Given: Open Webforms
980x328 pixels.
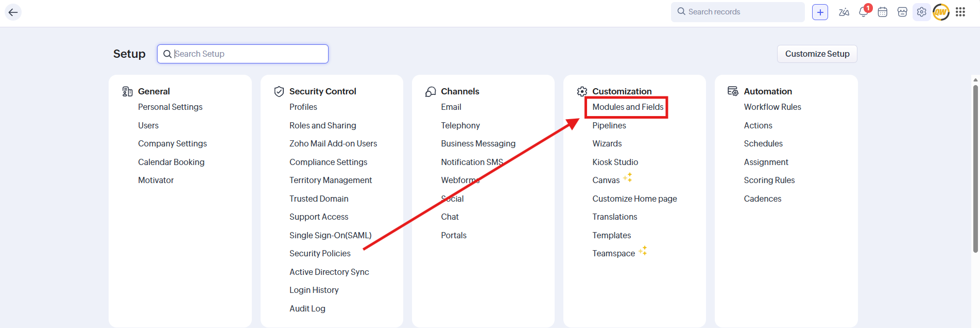Looking at the screenshot, I should [x=460, y=180].
